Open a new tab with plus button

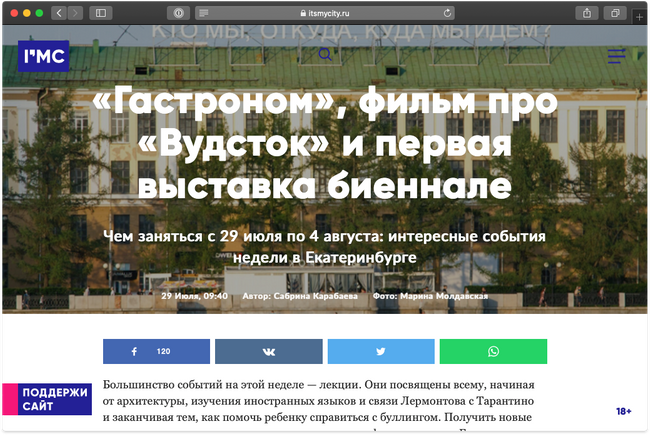tap(640, 17)
